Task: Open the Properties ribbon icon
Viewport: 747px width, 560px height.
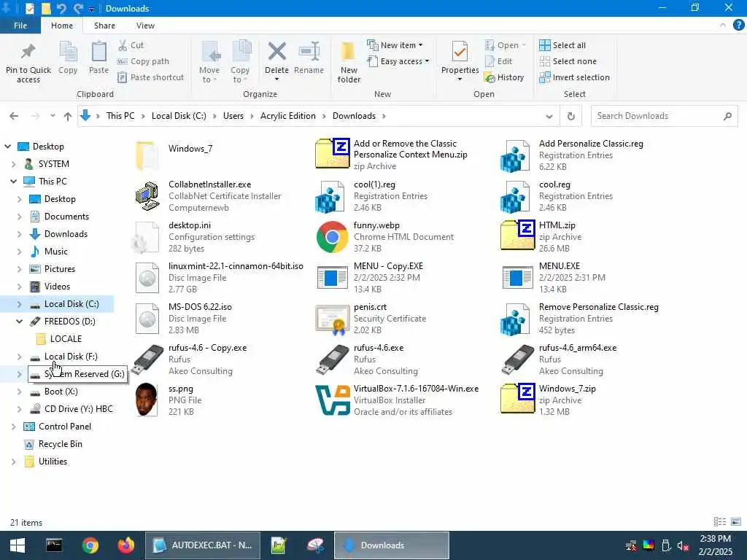Action: 460,52
